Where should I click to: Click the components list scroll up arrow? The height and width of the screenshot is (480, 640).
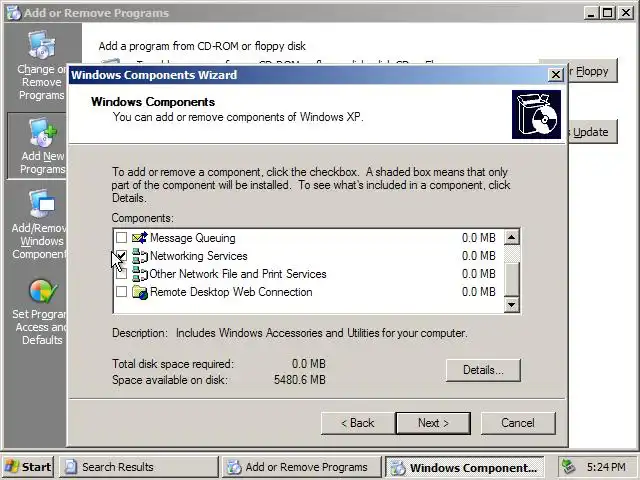(511, 237)
